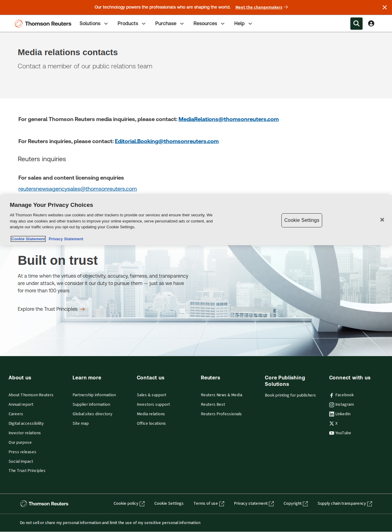Open the Annual report footer link

point(21,405)
